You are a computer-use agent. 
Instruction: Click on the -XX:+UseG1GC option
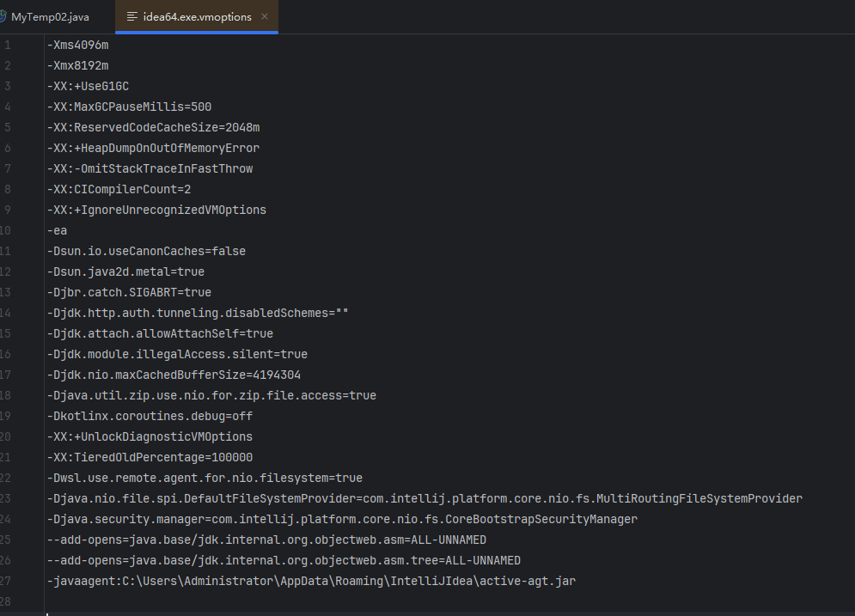[x=89, y=86]
